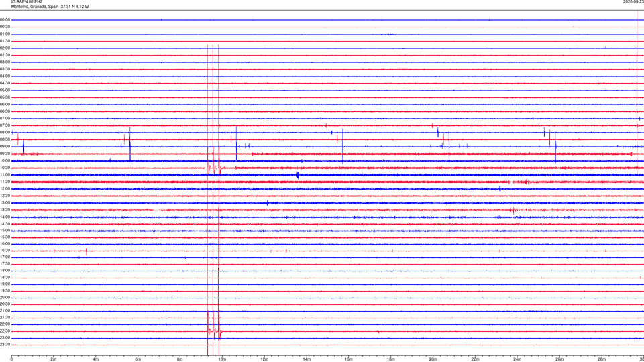This screenshot has width=644, height=362.
Task: Click the 16m tick label on x-axis
Action: point(349,359)
